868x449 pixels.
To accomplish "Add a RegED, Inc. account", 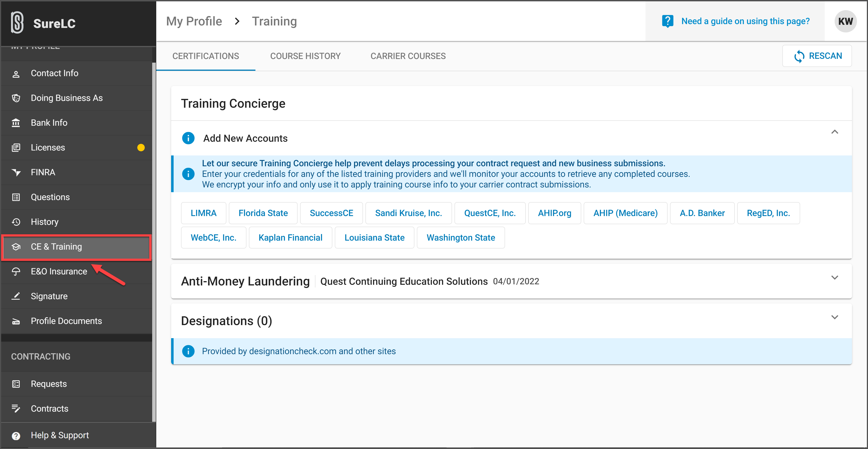I will [x=768, y=213].
